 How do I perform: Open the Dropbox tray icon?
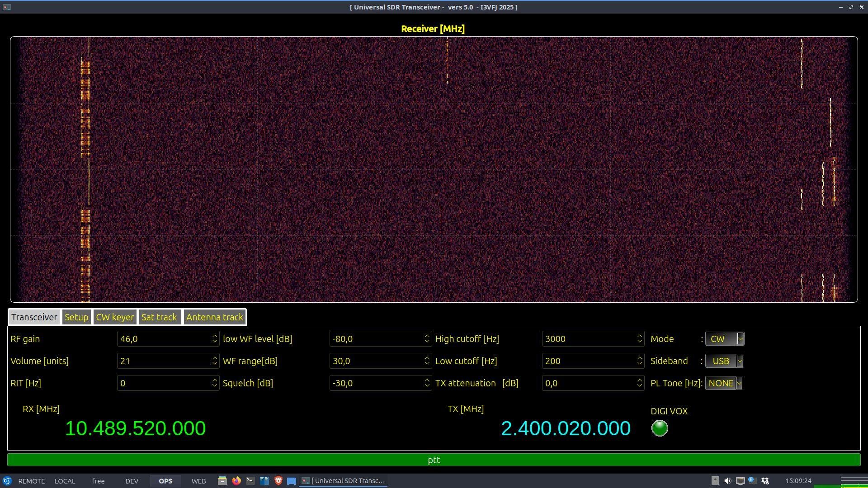click(765, 481)
